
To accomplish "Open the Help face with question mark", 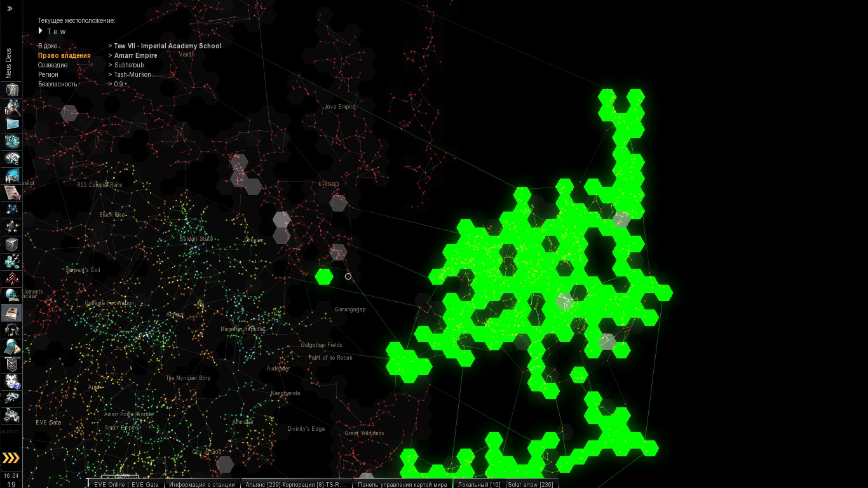I will pos(12,381).
